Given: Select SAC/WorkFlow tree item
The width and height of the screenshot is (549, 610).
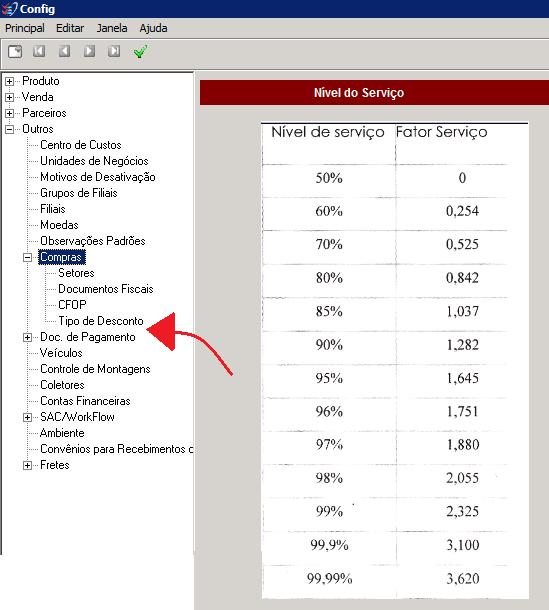Looking at the screenshot, I should click(77, 417).
